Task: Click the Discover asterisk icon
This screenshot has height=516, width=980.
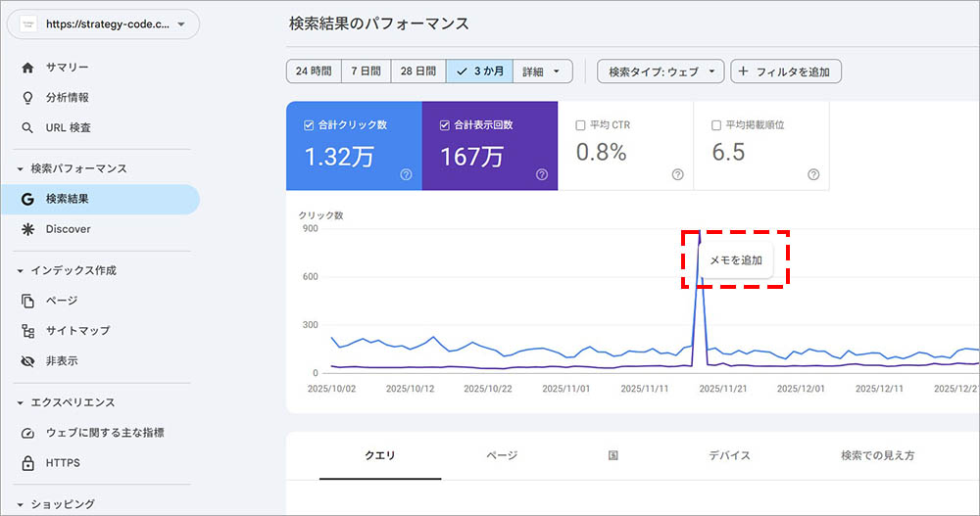Action: (x=27, y=229)
